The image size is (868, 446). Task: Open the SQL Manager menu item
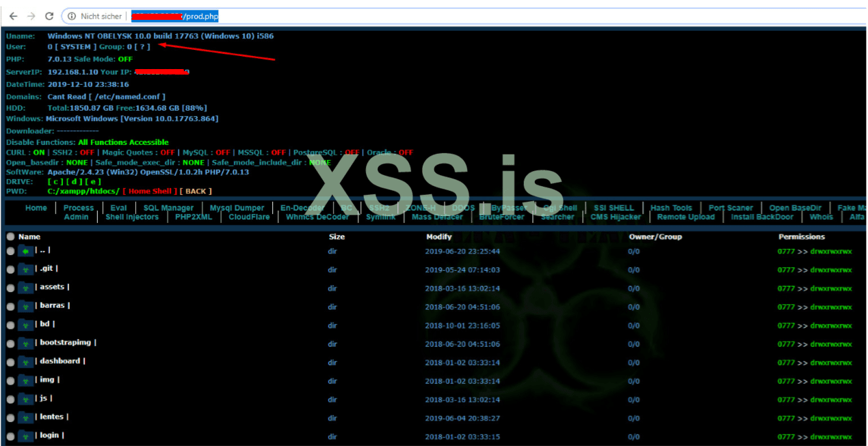click(x=168, y=208)
